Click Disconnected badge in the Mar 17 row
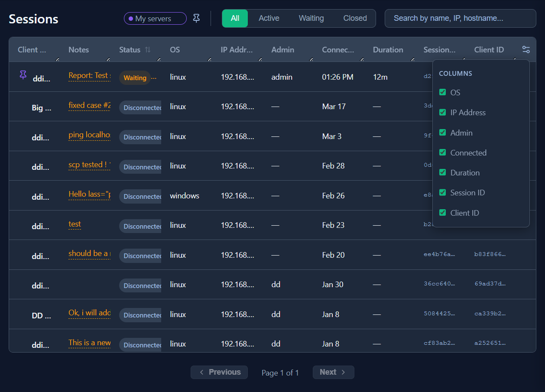The height and width of the screenshot is (392, 545). tap(140, 107)
